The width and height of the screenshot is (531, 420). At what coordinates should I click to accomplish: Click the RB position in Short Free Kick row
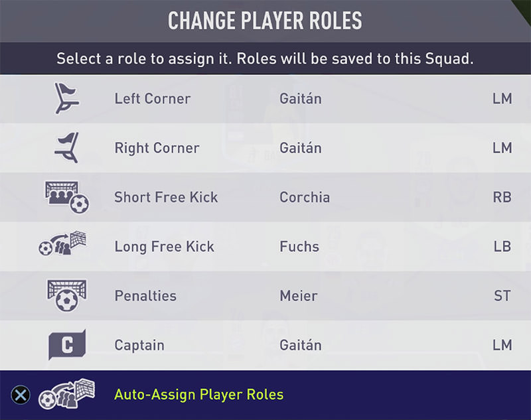tap(502, 197)
